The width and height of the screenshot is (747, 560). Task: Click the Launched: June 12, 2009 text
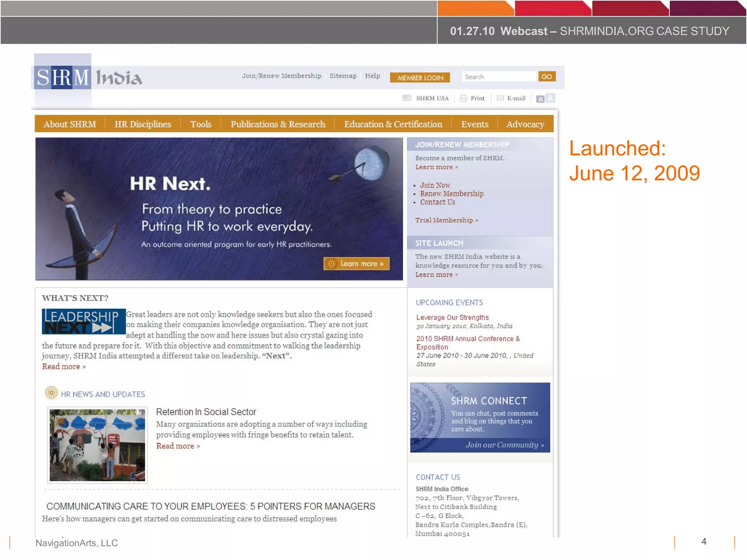pos(634,161)
